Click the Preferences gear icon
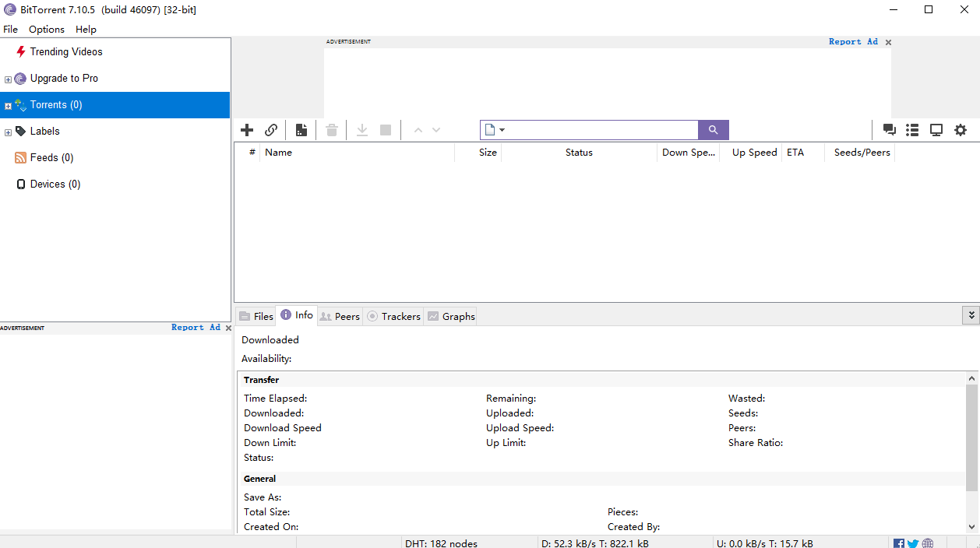The height and width of the screenshot is (548, 980). 961,130
